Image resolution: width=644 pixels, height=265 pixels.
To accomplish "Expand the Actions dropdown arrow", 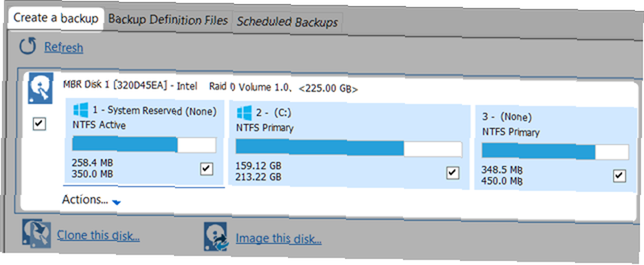I will click(x=116, y=202).
